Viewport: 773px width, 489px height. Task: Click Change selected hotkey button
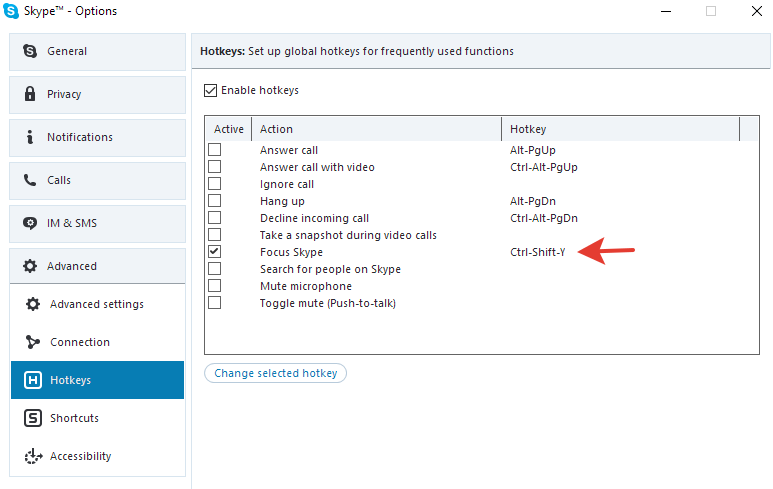pyautogui.click(x=276, y=373)
